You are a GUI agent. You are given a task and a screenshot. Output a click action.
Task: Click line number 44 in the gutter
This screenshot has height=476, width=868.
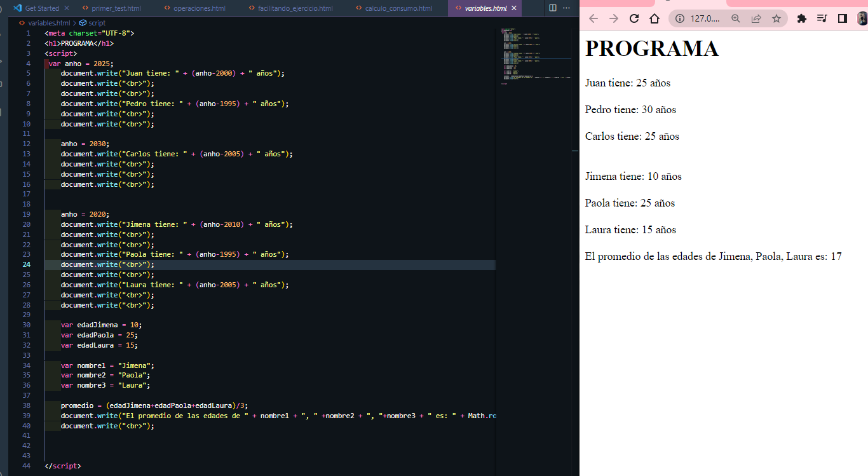(x=26, y=466)
